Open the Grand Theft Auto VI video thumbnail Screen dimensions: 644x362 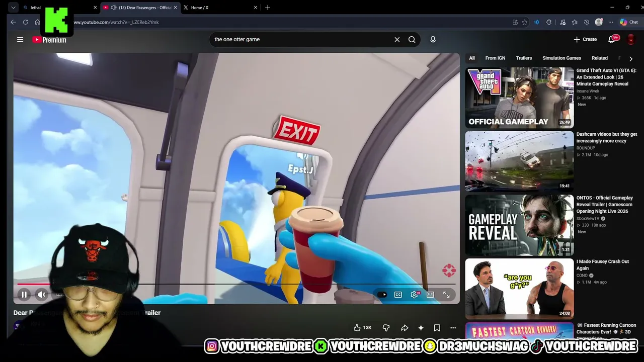coord(519,98)
